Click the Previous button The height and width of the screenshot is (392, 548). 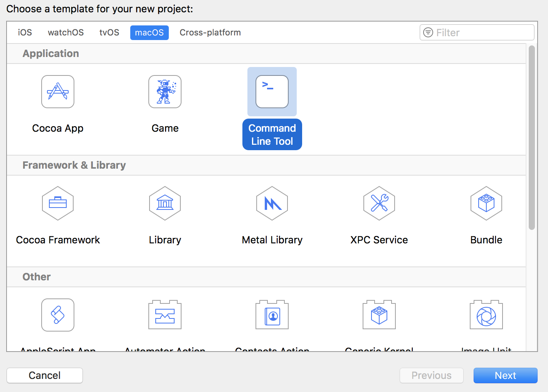432,375
